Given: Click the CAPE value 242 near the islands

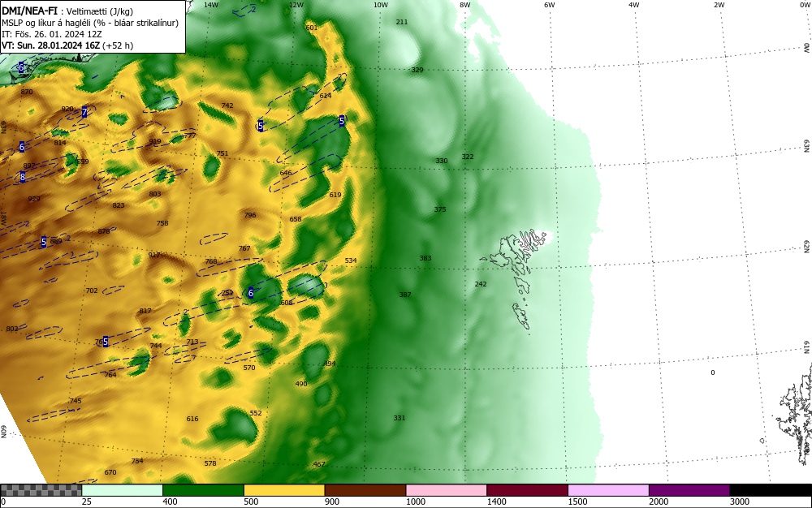Looking at the screenshot, I should point(481,284).
